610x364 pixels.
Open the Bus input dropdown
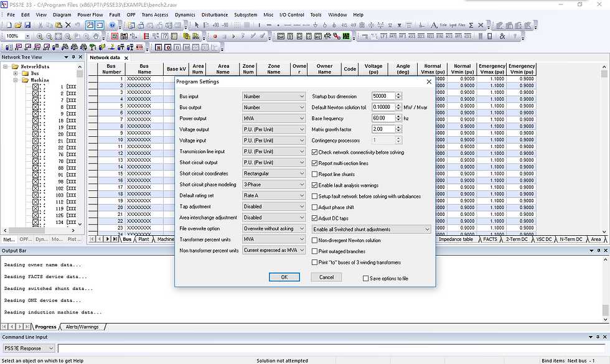(x=274, y=96)
